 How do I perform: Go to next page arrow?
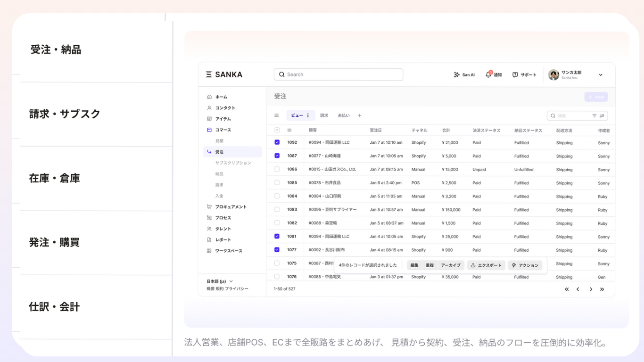pyautogui.click(x=591, y=289)
